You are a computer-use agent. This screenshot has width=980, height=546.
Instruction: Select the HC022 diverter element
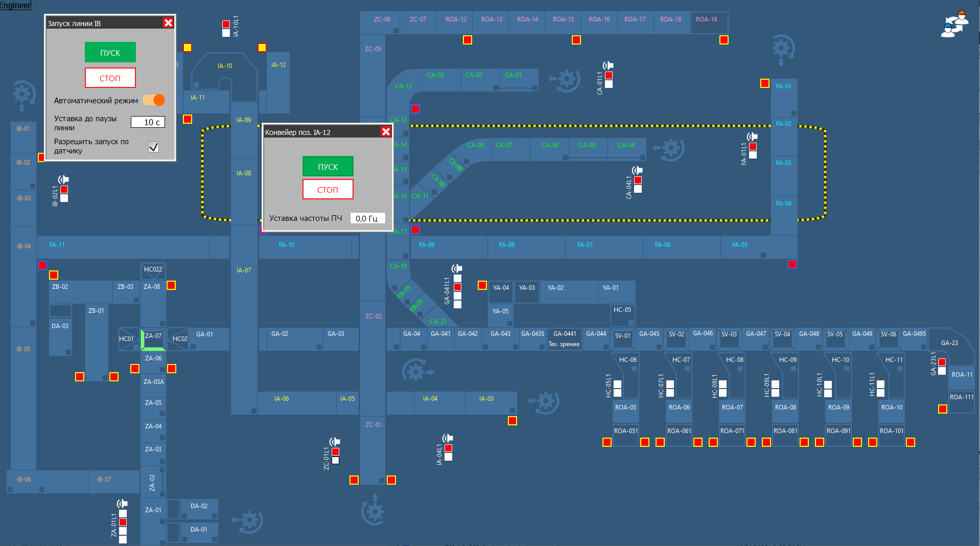click(x=153, y=271)
